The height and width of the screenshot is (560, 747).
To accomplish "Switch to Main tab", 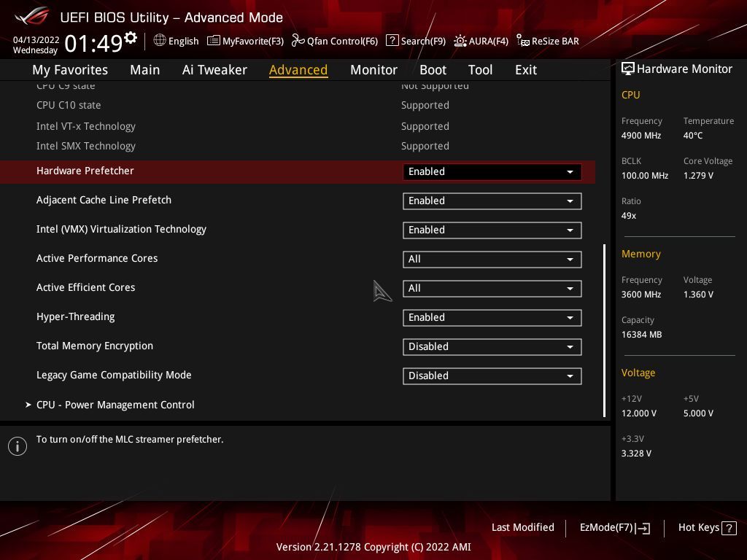I will pyautogui.click(x=145, y=70).
